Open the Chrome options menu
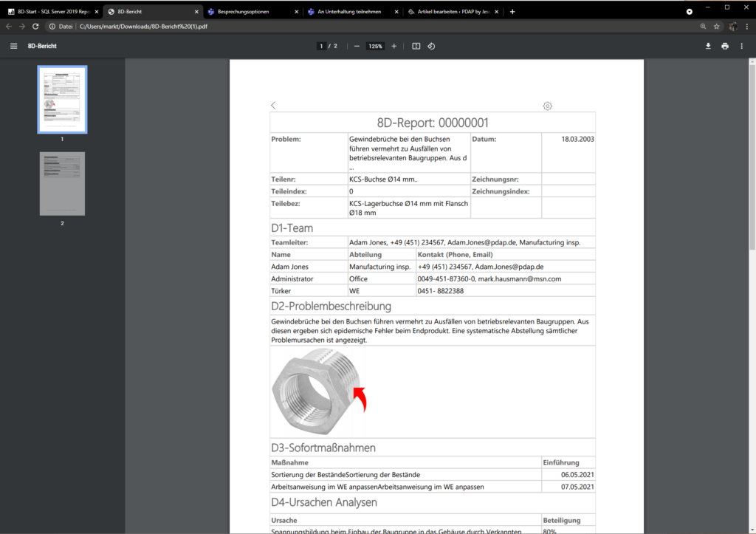 click(747, 27)
